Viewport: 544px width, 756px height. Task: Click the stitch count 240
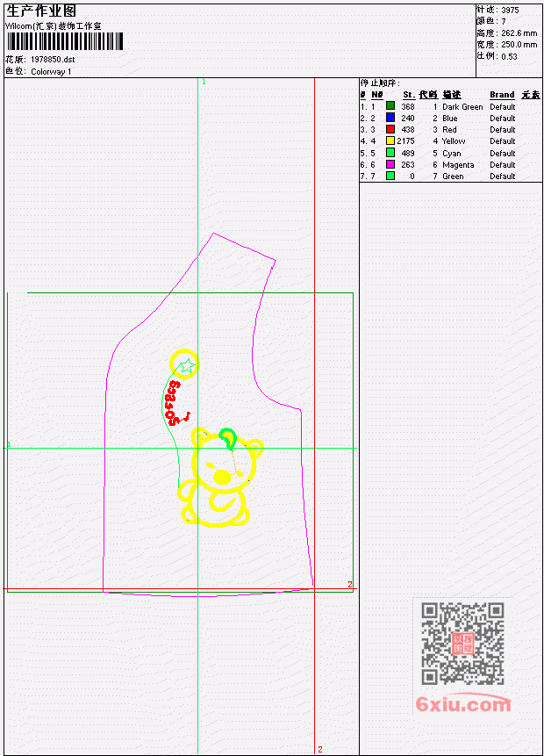408,119
